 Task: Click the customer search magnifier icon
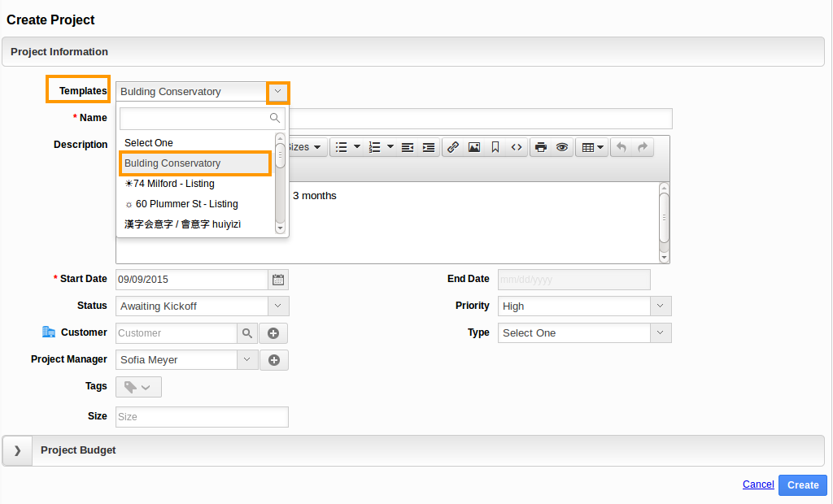pyautogui.click(x=247, y=333)
